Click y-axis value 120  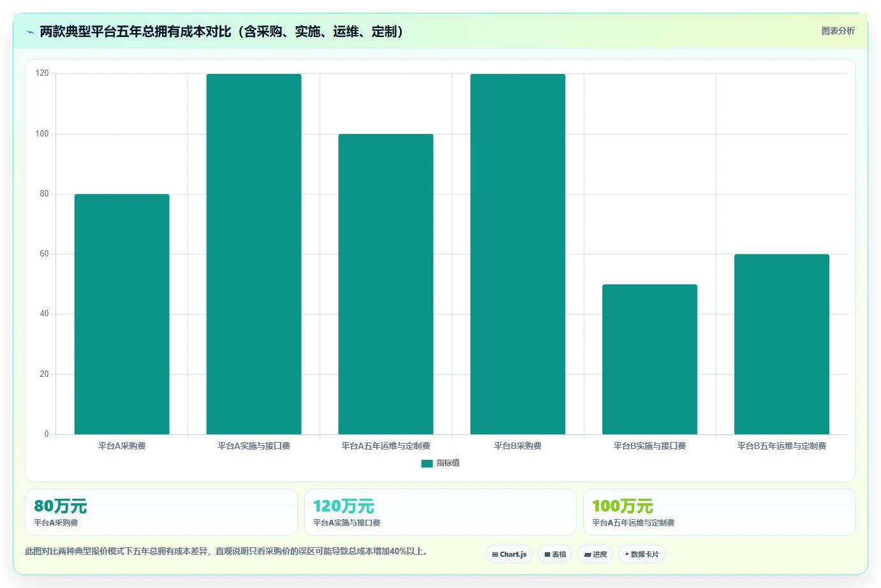click(42, 73)
